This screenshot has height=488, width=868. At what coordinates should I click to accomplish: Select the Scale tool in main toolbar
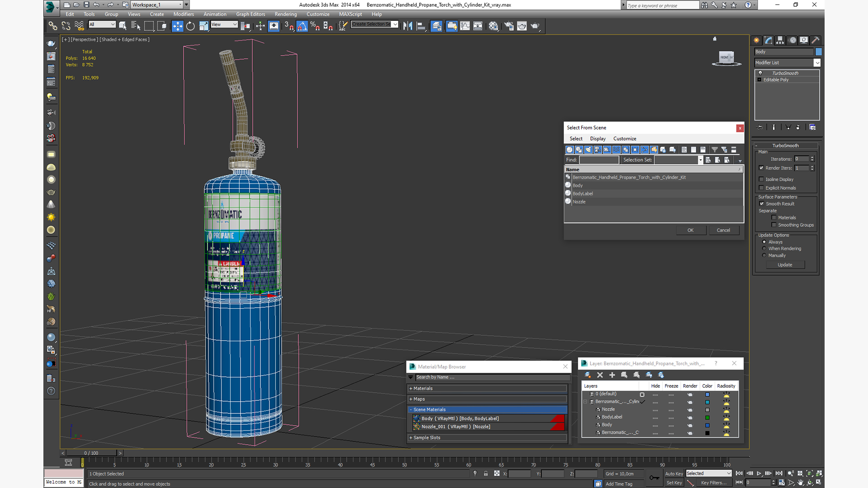[x=203, y=26]
